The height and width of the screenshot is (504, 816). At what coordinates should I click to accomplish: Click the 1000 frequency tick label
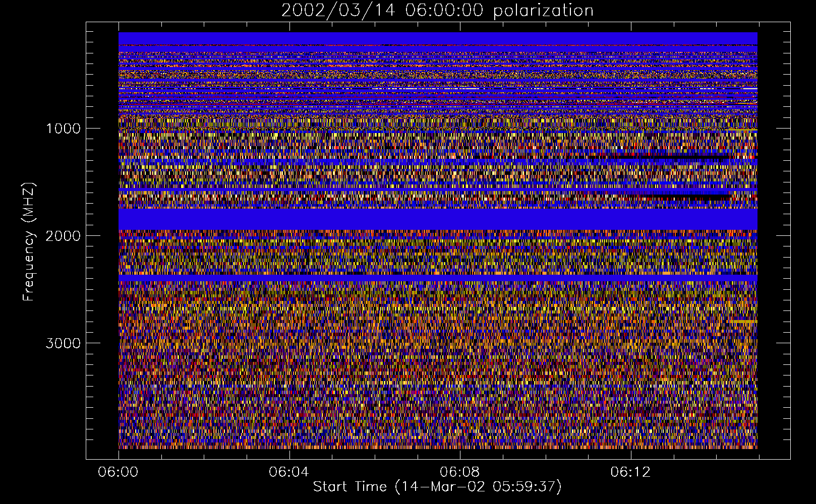tap(63, 129)
